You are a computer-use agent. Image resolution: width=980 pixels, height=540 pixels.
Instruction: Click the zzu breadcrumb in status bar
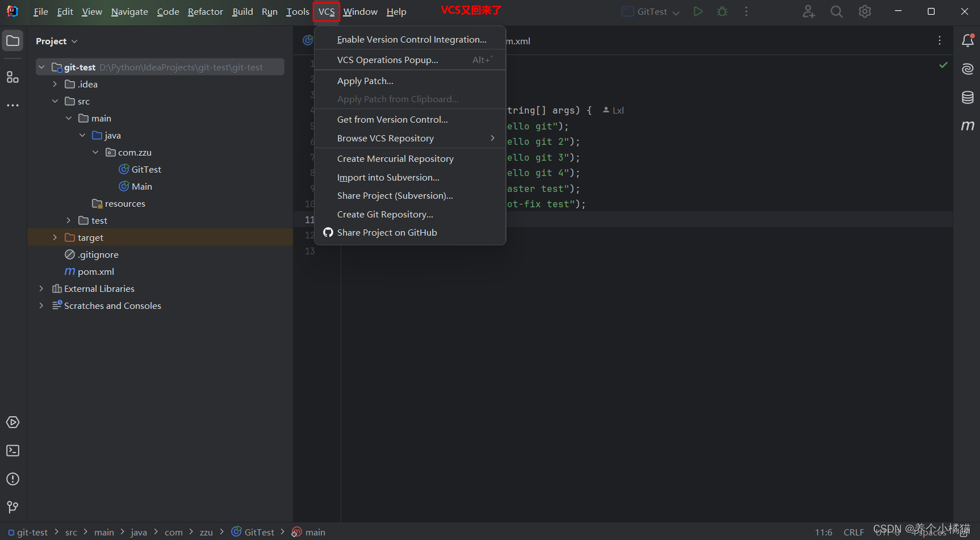tap(206, 532)
